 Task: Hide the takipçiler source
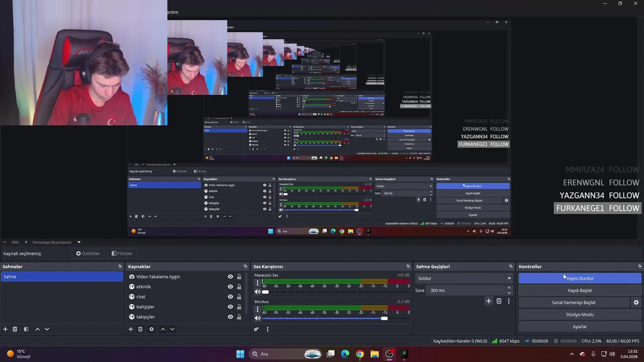coord(230,317)
